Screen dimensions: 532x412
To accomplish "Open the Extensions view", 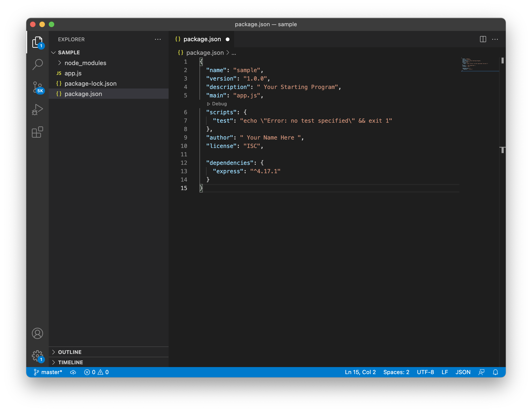I will tap(37, 132).
